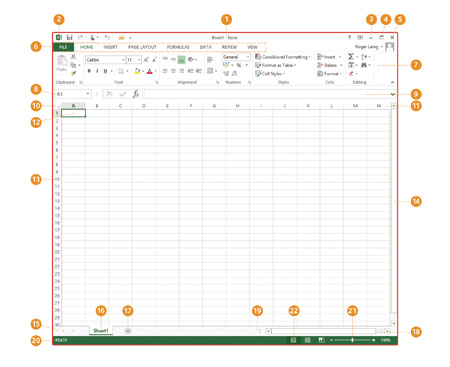
Task: Click the Wrap Text icon
Action: point(210,60)
